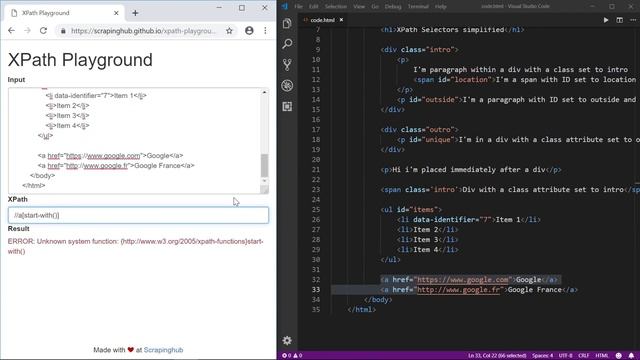Click 'Hi i'm placed immediately after a div' line
This screenshot has height=360, width=640.
coord(471,169)
